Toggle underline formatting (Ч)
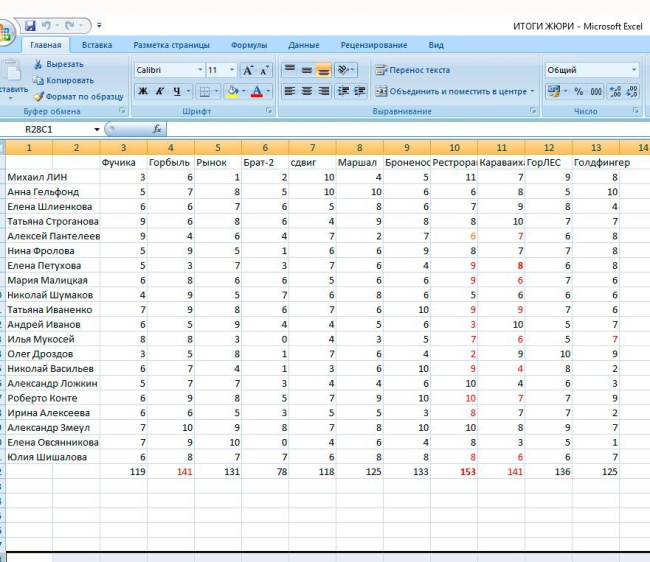 [175, 91]
